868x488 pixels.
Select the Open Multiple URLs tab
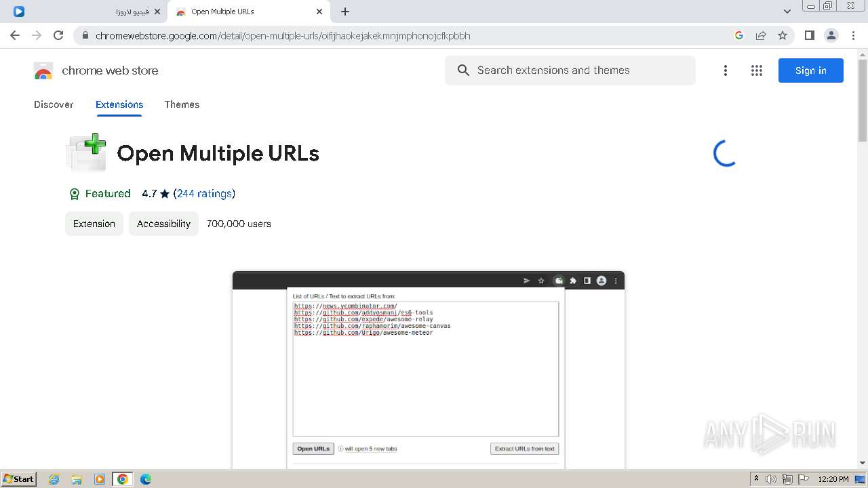[x=249, y=12]
